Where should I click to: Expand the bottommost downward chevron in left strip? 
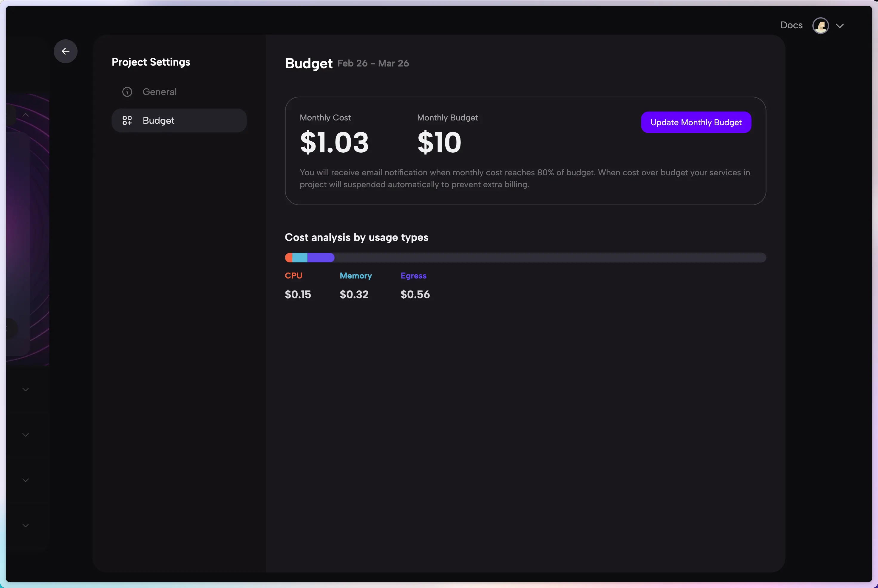pos(26,525)
